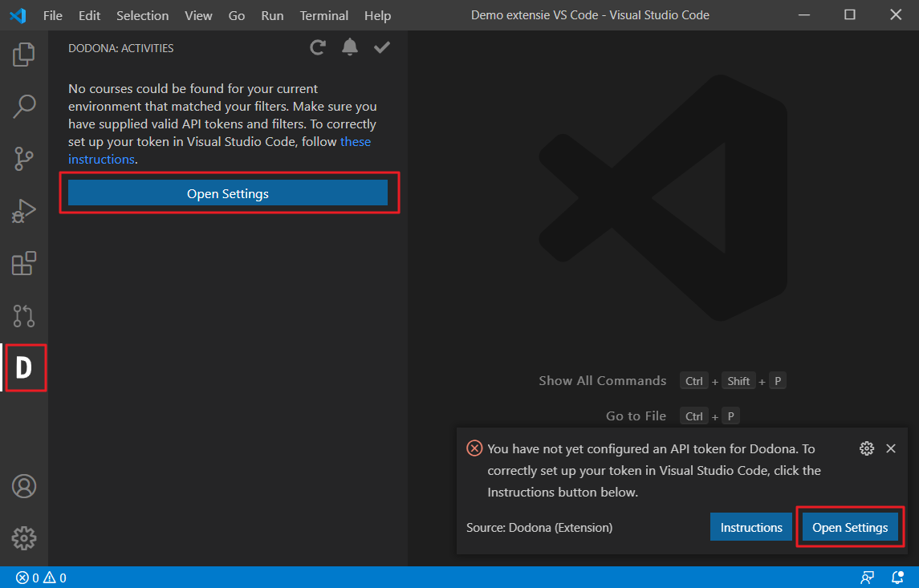Click the 'DODONA: ACTIVITIES' panel title
The image size is (919, 588).
(120, 48)
